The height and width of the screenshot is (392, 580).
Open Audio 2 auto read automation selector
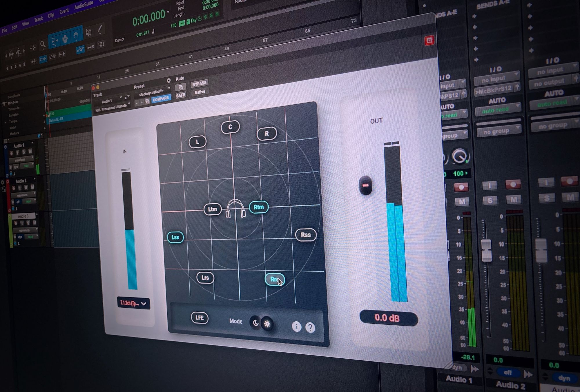[498, 109]
